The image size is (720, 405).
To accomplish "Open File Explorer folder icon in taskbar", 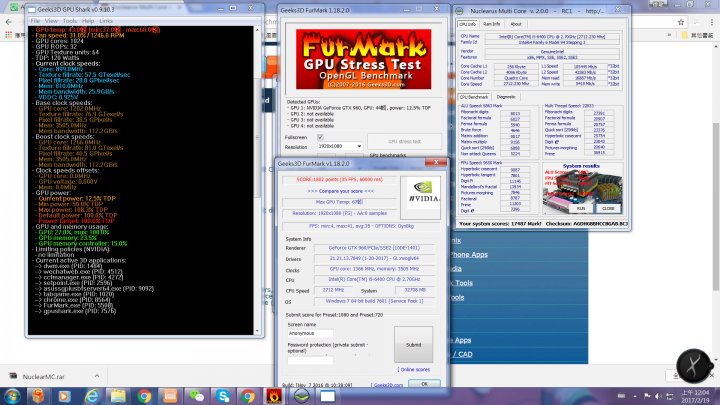I will (118, 396).
